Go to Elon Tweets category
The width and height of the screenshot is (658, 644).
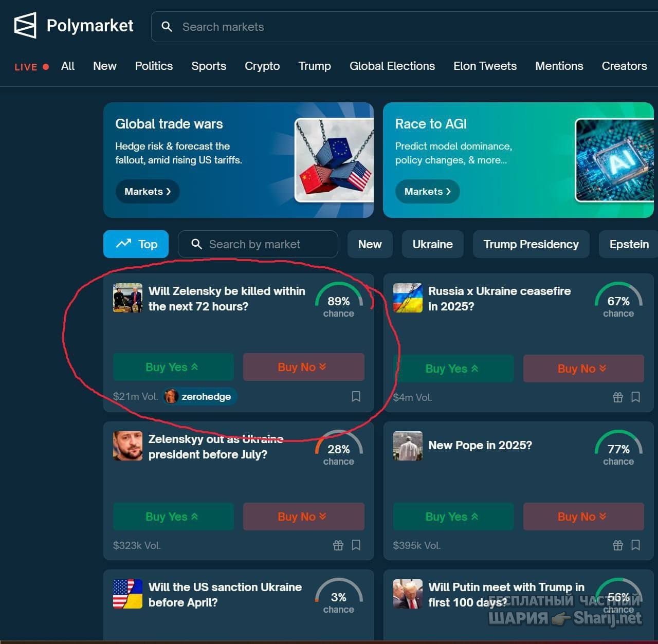[485, 66]
